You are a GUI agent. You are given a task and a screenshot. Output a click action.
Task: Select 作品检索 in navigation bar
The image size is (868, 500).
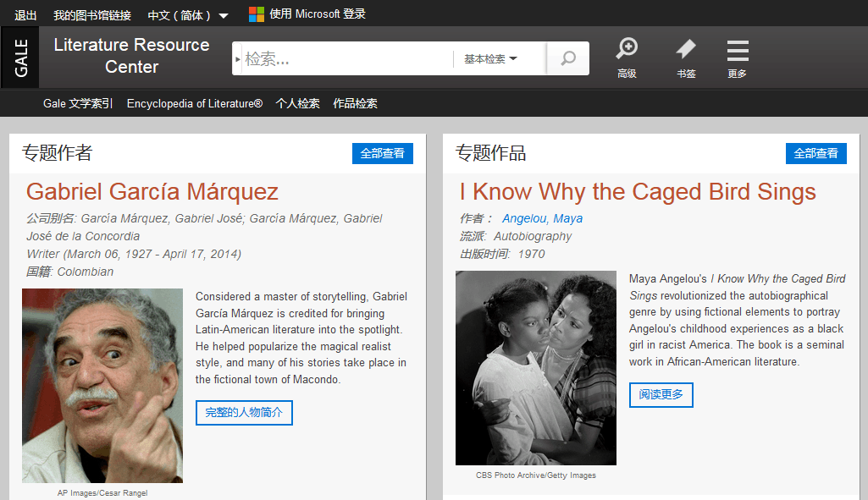coord(355,104)
